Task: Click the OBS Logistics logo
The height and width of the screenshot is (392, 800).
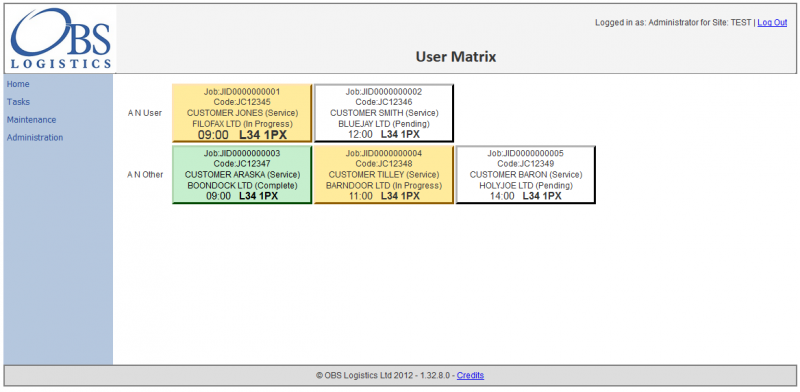Action: coord(60,39)
